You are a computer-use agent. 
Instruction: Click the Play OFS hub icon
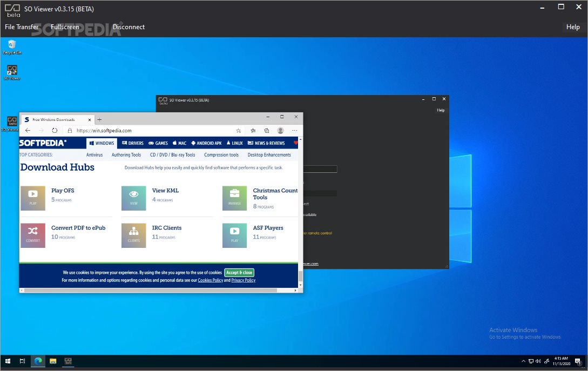[x=33, y=198]
